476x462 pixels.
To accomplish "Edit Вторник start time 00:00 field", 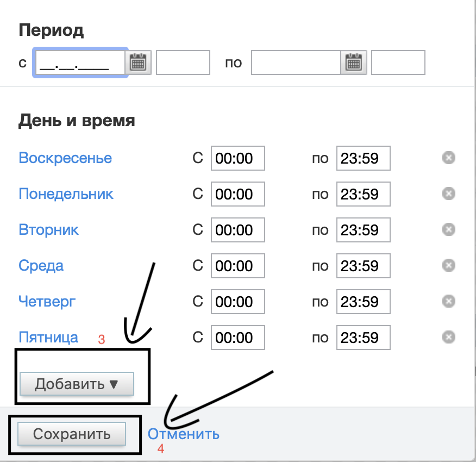I will 237,230.
